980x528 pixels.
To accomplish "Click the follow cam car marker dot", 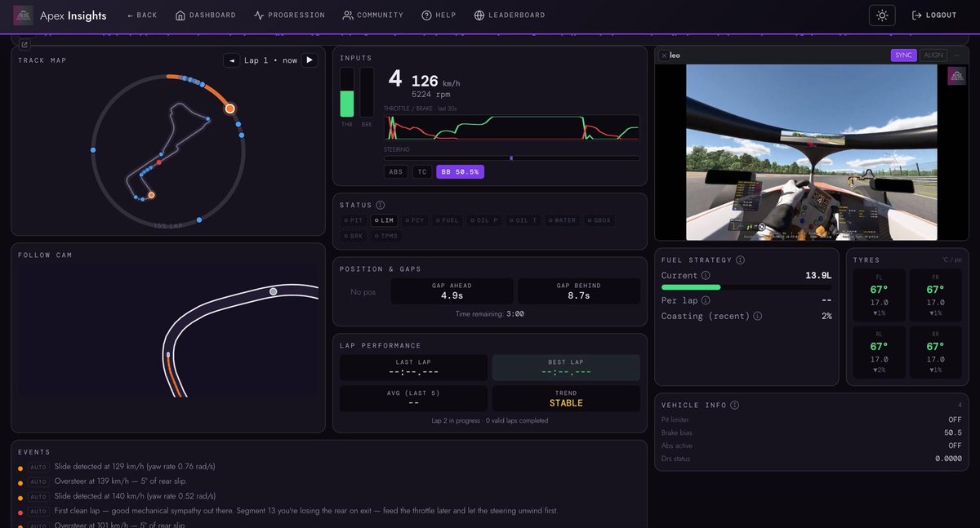I will (274, 291).
